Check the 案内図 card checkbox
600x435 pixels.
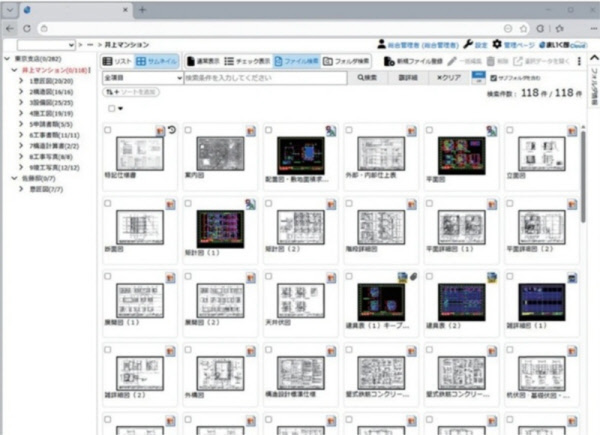coord(188,130)
